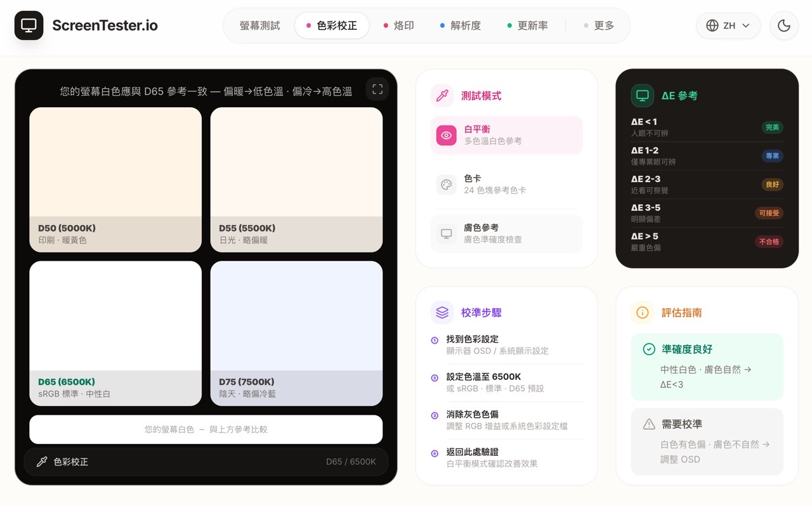Click the monitor icon for 膚色參考

pos(447,233)
